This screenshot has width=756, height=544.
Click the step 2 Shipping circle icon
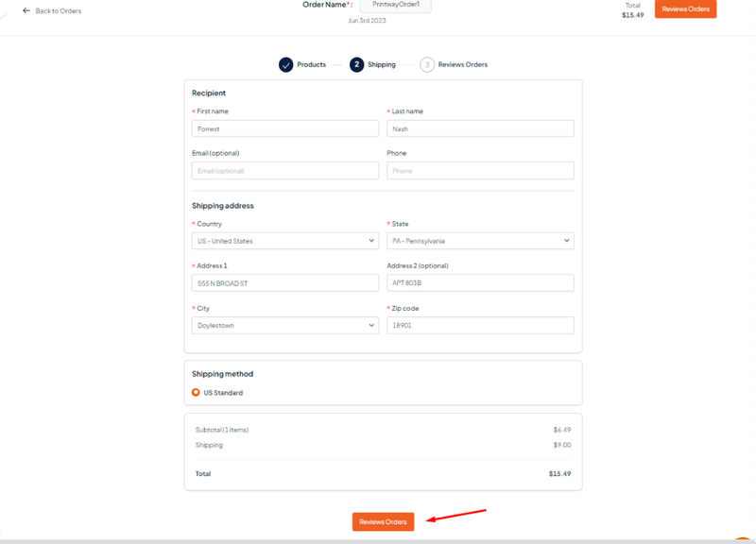point(357,64)
